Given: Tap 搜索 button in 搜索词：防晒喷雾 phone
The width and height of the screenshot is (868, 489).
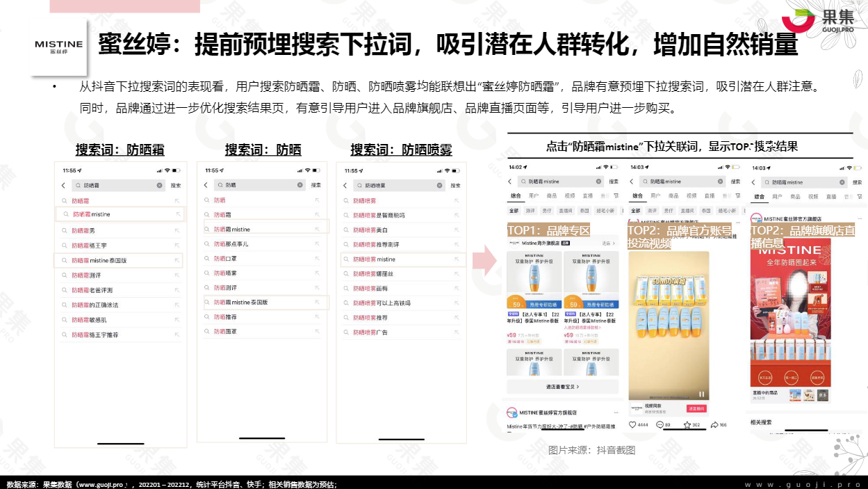Looking at the screenshot, I should point(455,186).
